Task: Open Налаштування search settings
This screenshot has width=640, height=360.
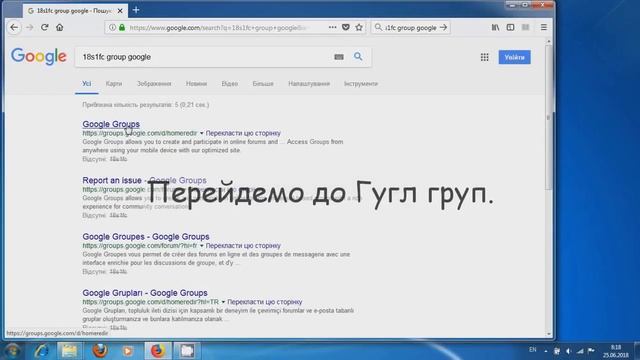Action: pos(309,84)
